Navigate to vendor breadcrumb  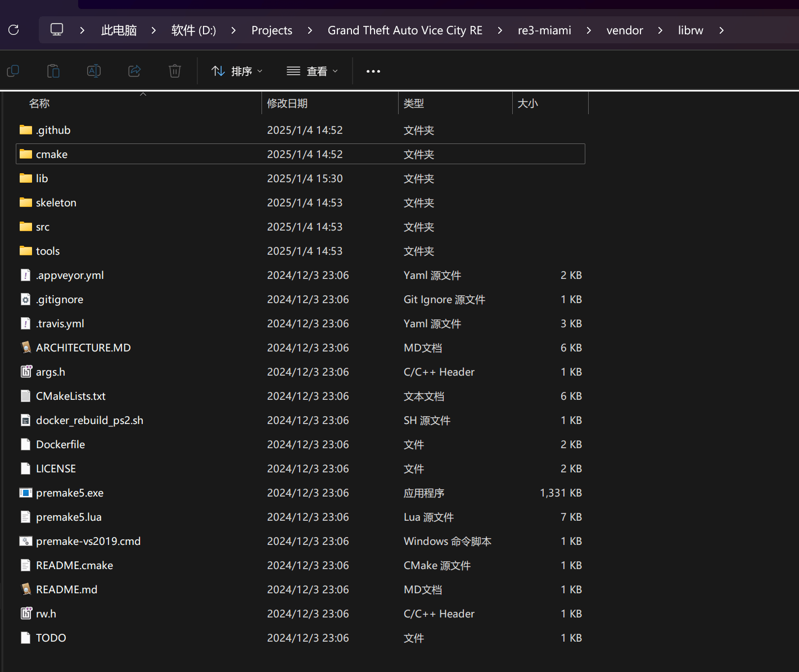coord(625,30)
